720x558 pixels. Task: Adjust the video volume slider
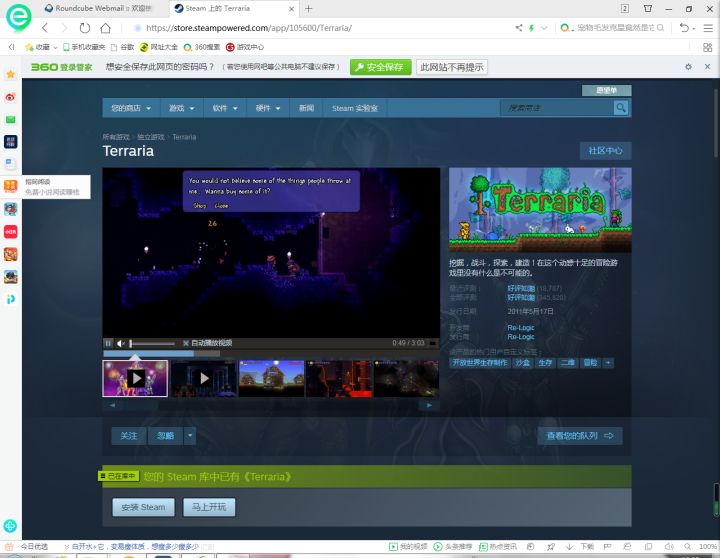click(152, 343)
